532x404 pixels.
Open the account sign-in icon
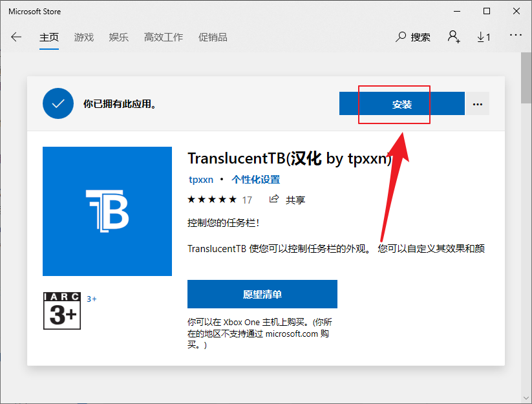(x=454, y=37)
